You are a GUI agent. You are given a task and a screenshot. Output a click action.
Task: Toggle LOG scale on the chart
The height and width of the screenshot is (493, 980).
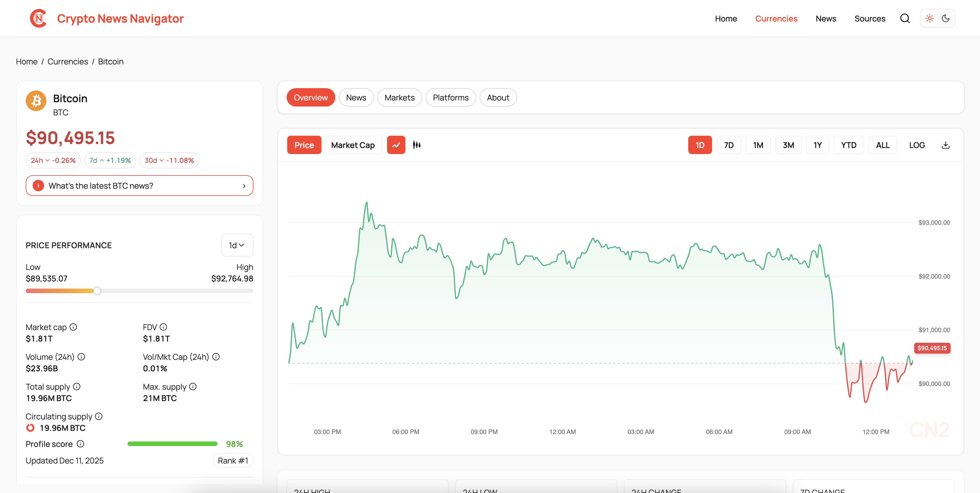(917, 145)
